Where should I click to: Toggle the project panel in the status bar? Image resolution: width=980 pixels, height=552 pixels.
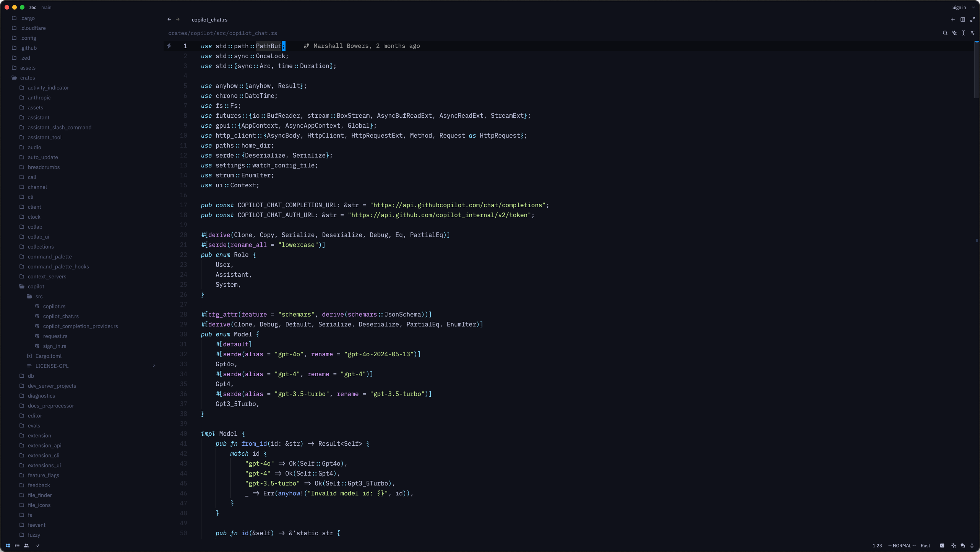[8, 546]
